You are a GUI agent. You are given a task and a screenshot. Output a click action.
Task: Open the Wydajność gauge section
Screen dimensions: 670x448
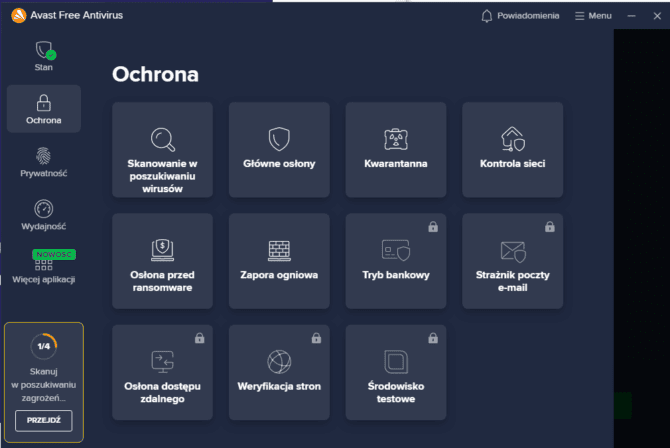point(44,215)
